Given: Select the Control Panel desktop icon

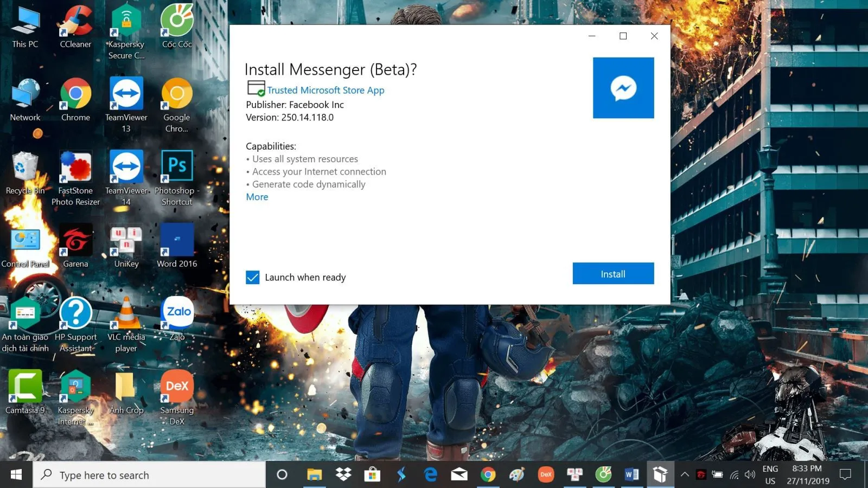Looking at the screenshot, I should click(25, 247).
